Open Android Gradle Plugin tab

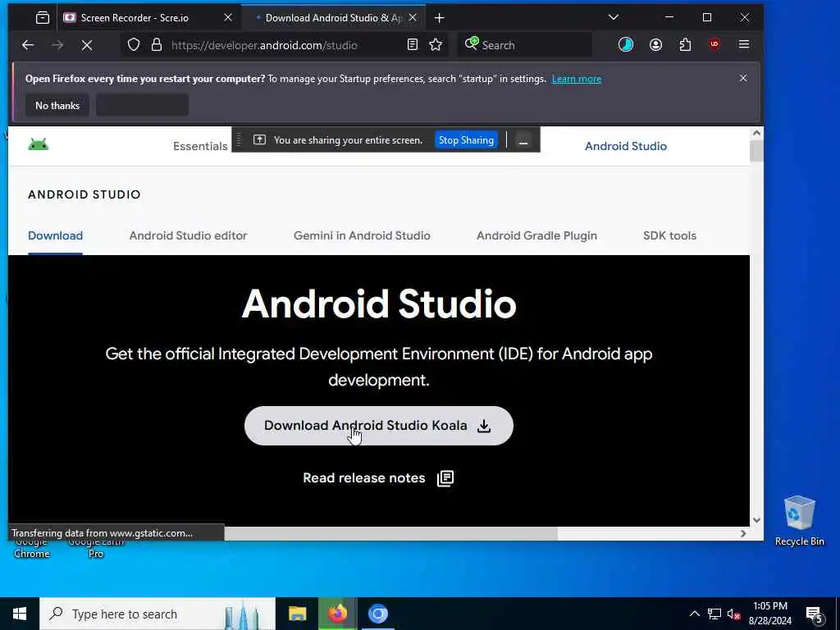[536, 235]
